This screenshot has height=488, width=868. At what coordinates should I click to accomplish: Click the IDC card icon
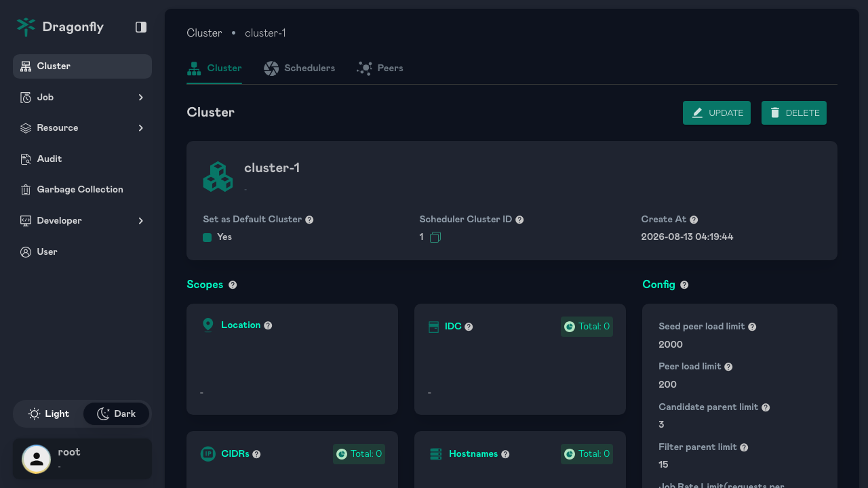click(x=434, y=327)
